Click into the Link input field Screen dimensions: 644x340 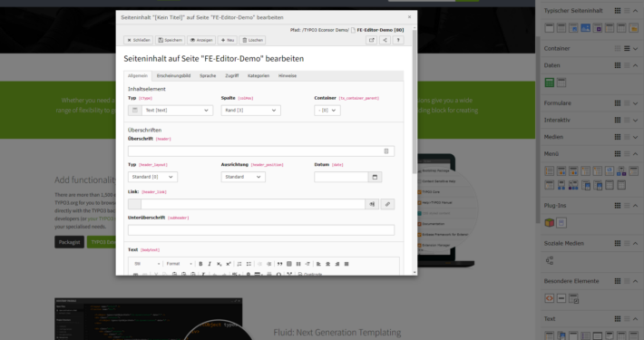click(x=253, y=204)
